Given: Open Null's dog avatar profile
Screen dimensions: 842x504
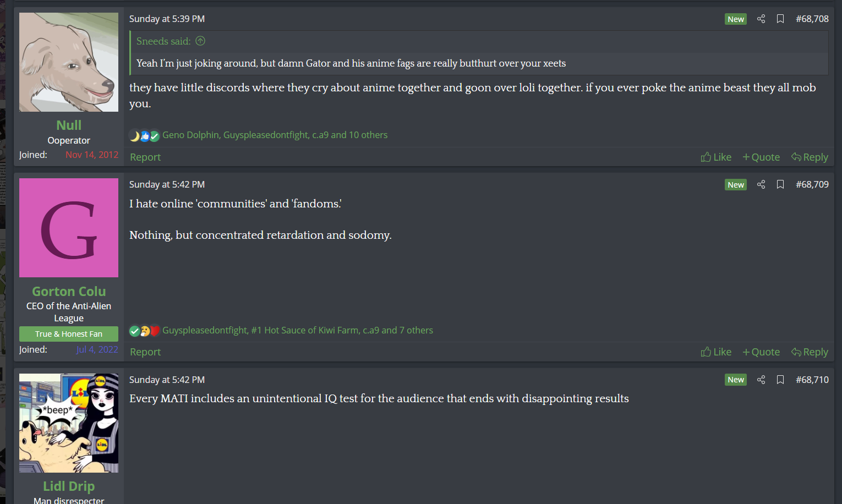Looking at the screenshot, I should point(69,62).
